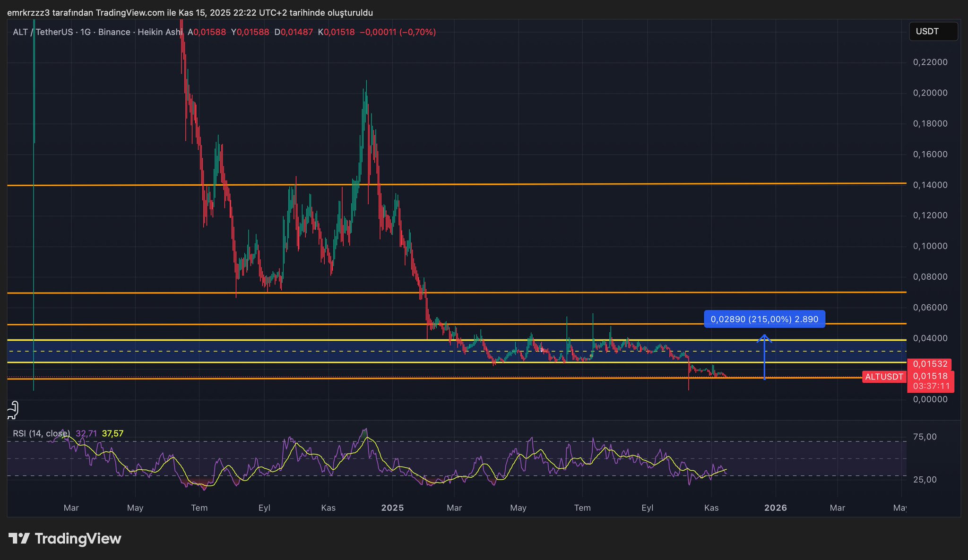Click the ALT / TetherUS symbol title
This screenshot has width=968, height=560.
(x=43, y=32)
